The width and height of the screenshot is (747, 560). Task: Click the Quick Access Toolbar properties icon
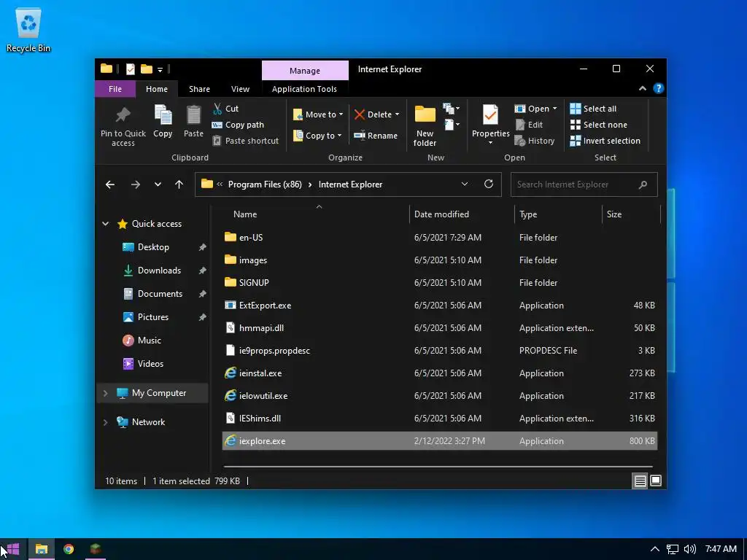pyautogui.click(x=130, y=69)
